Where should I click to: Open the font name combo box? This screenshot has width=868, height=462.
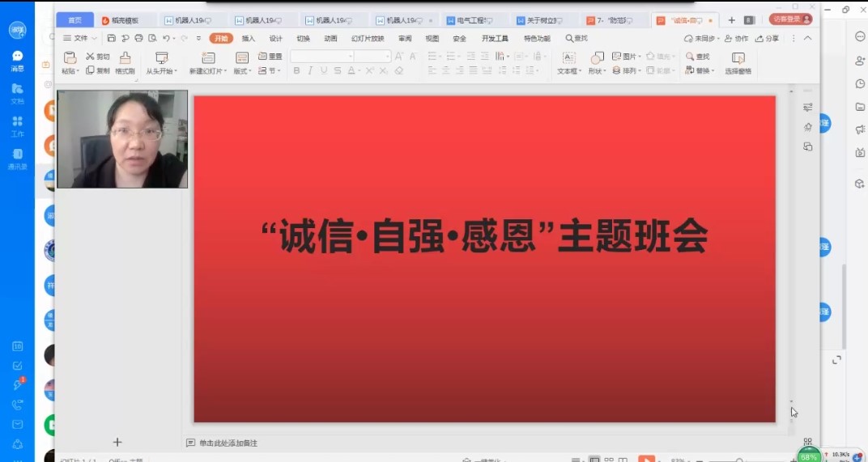pos(321,57)
